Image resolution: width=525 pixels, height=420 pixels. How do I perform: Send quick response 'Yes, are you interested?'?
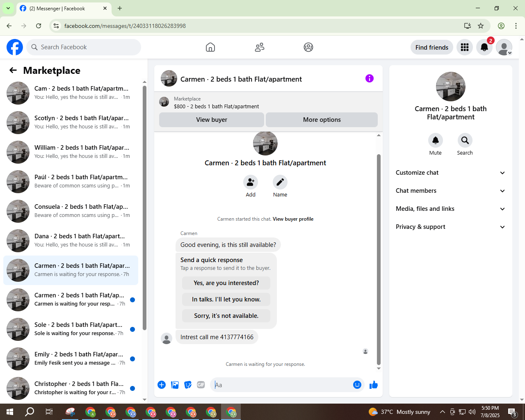click(x=226, y=283)
